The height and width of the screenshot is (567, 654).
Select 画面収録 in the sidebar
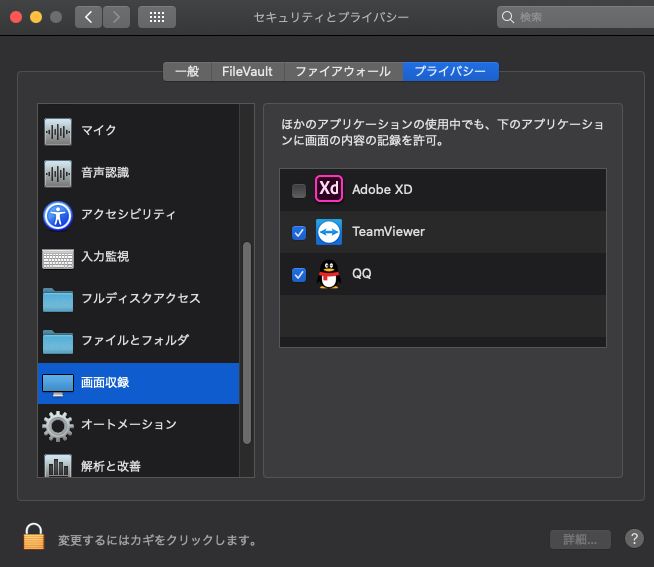coord(138,383)
